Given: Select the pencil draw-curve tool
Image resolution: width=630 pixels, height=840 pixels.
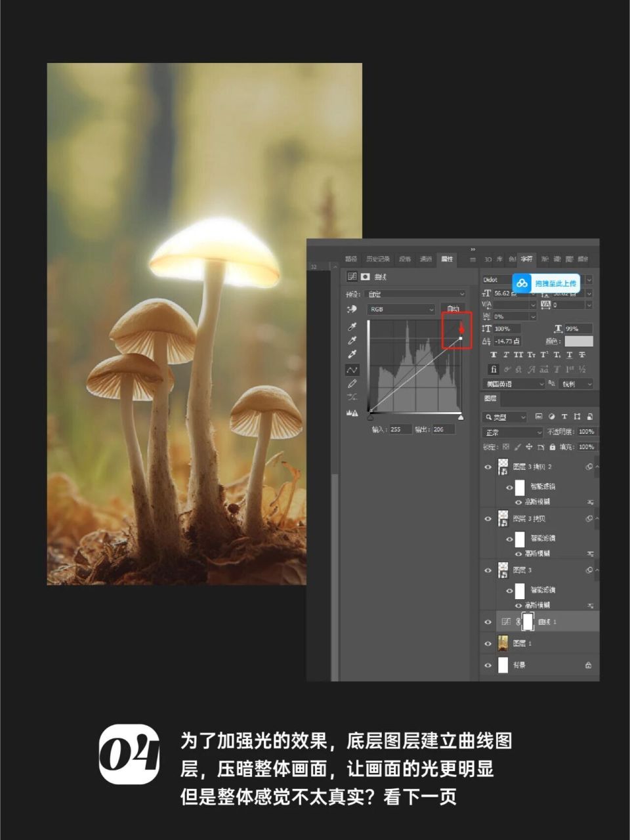Looking at the screenshot, I should tap(352, 384).
